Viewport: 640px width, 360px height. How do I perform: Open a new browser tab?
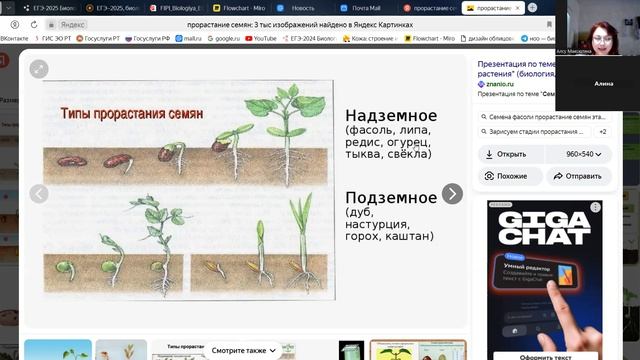pos(532,8)
